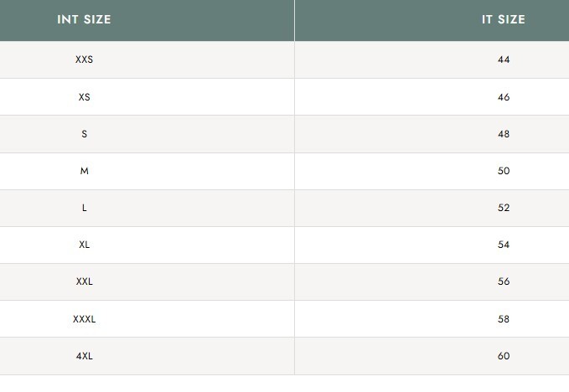The height and width of the screenshot is (392, 569).
Task: Choose IT size 50 value
Action: [503, 171]
